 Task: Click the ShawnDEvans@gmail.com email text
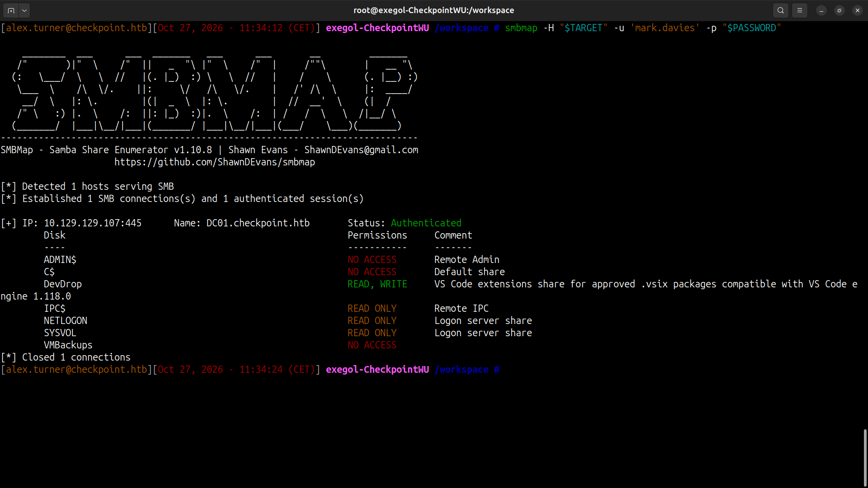[361, 150]
